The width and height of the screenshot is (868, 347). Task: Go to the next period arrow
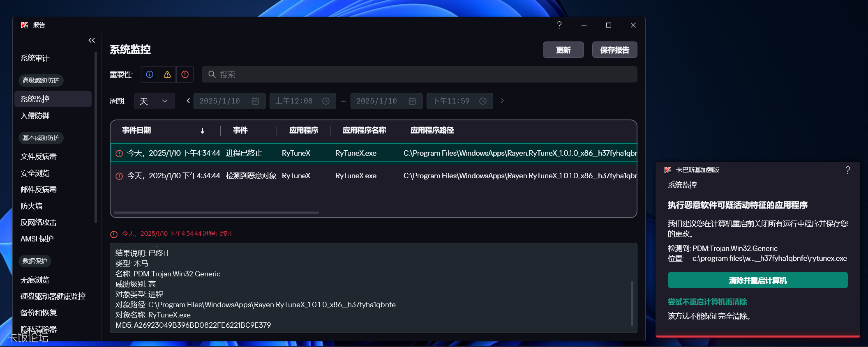click(x=502, y=101)
